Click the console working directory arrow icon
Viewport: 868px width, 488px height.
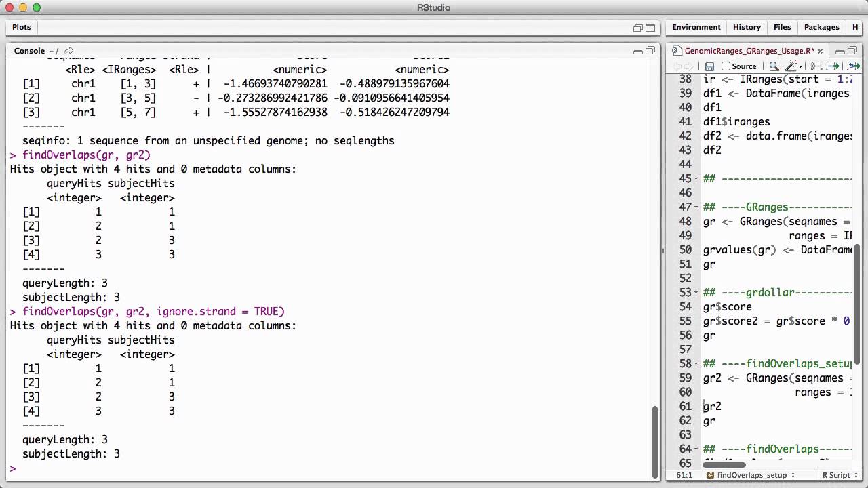pyautogui.click(x=68, y=51)
